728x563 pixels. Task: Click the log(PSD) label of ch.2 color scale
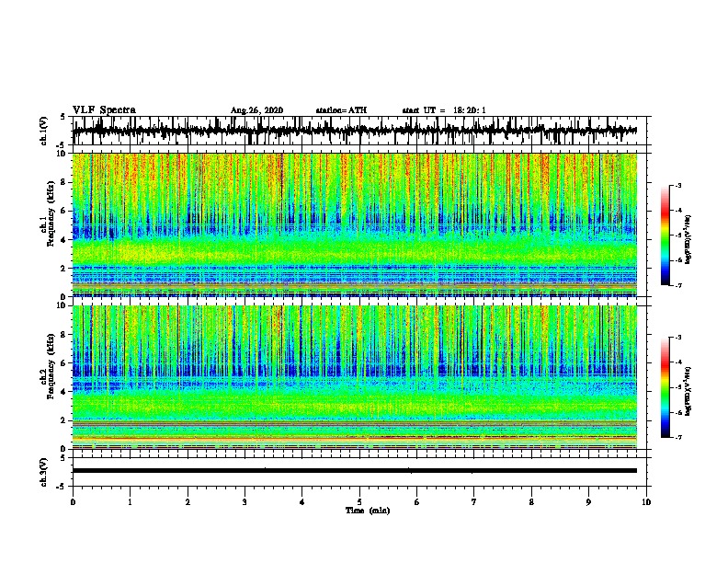(x=688, y=392)
